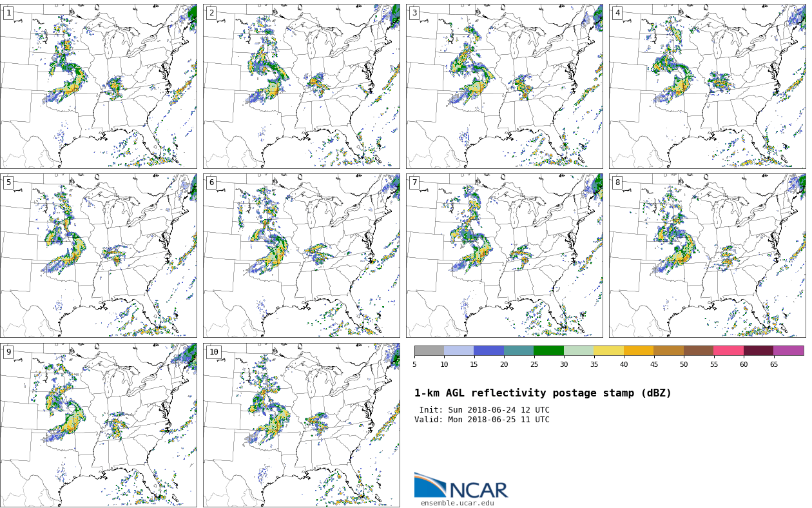Viewport: 812px width, 508px height.
Task: Click the NCAR logo
Action: (x=461, y=486)
